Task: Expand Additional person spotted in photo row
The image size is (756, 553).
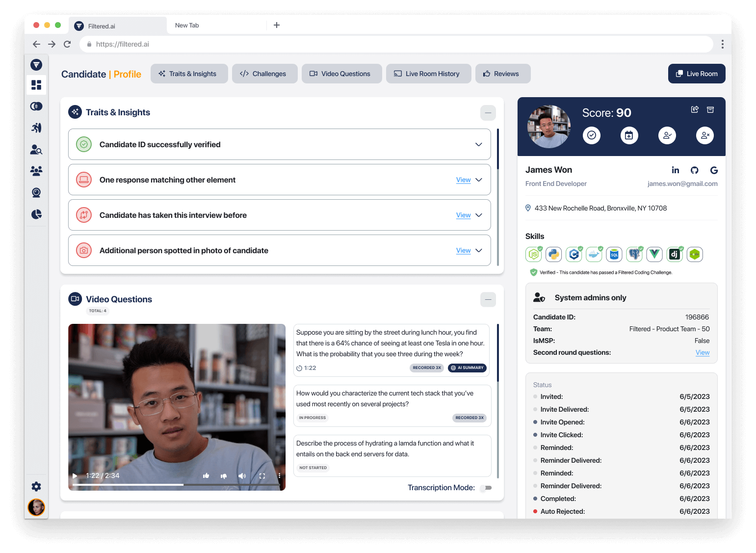Action: coord(478,250)
